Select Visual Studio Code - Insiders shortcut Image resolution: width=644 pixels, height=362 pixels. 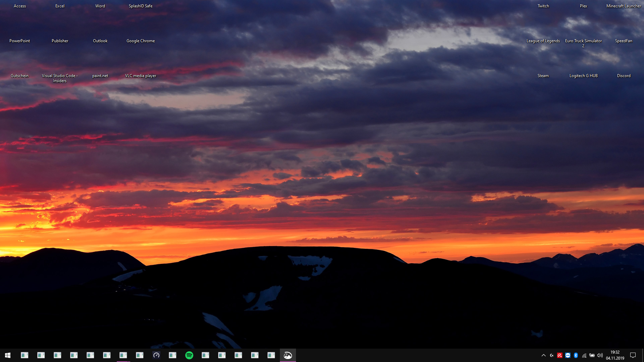[60, 78]
